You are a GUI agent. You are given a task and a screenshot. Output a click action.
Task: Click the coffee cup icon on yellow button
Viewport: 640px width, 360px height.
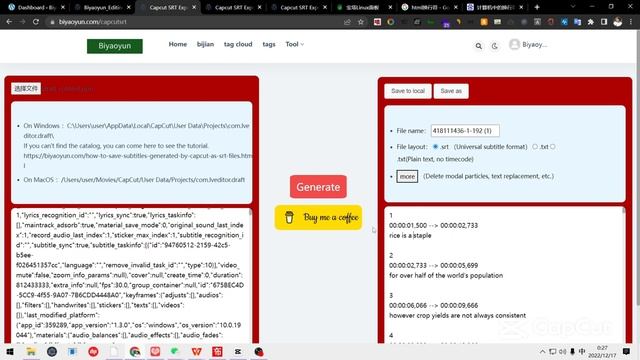[x=289, y=217]
